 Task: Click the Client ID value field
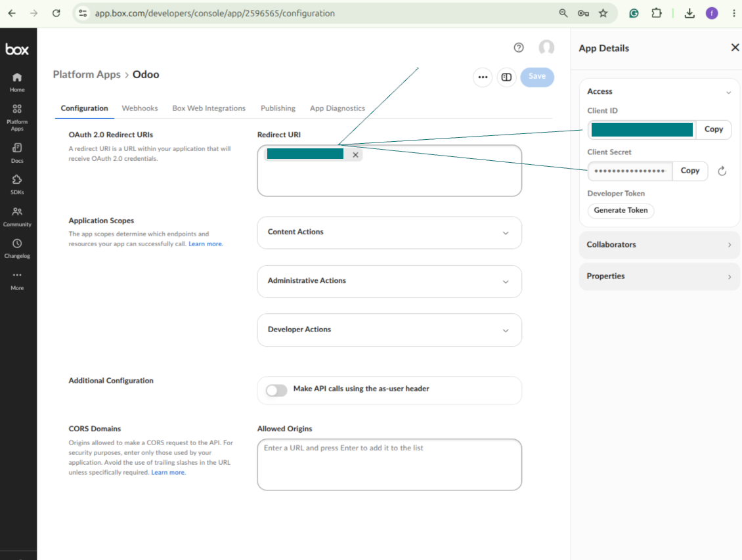(642, 129)
